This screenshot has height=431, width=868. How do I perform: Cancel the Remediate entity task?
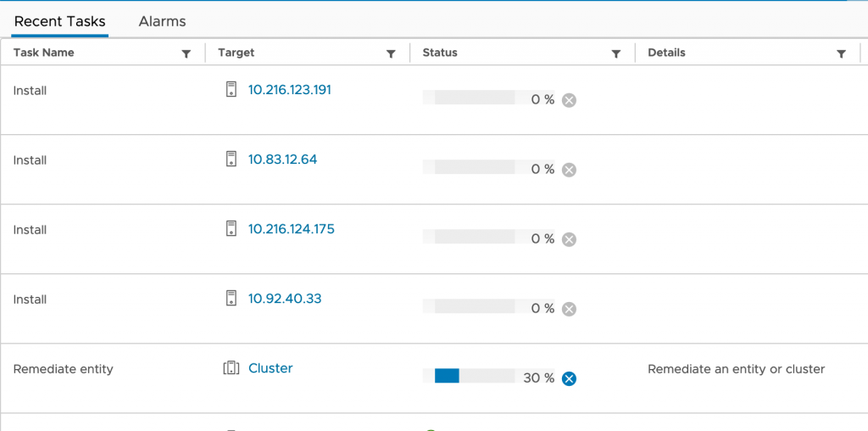570,378
